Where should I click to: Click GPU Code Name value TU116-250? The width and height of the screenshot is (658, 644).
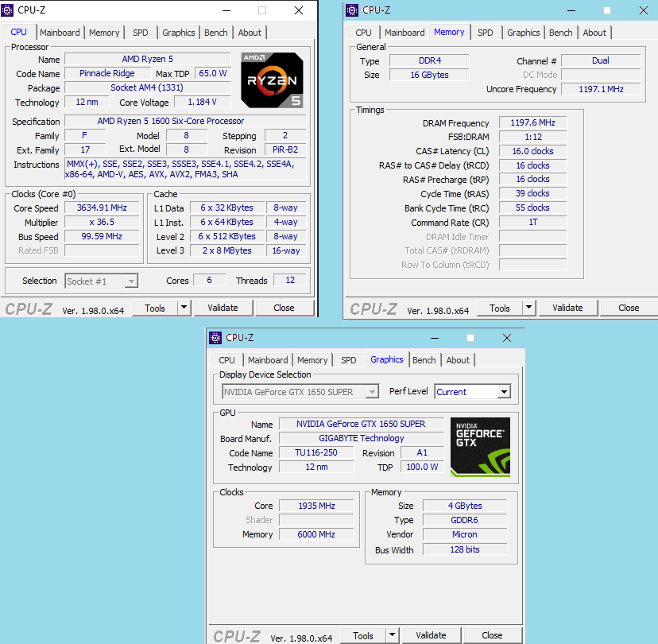click(x=316, y=452)
